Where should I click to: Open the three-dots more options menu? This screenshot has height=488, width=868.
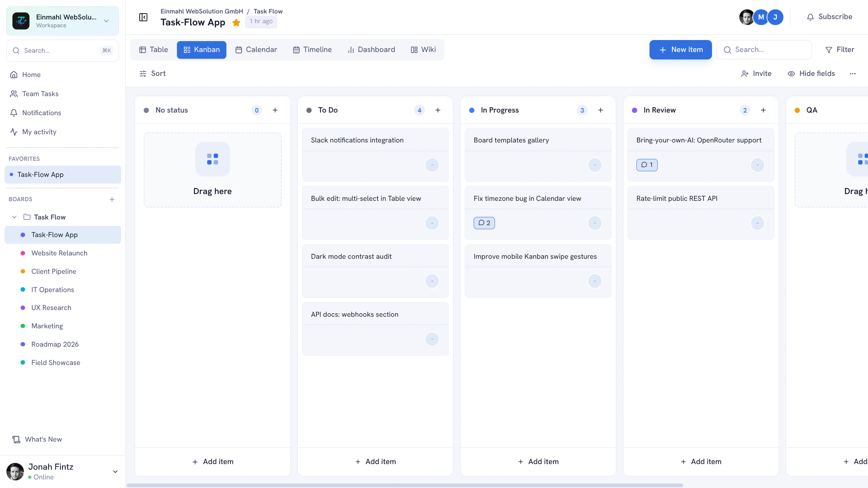(x=853, y=74)
